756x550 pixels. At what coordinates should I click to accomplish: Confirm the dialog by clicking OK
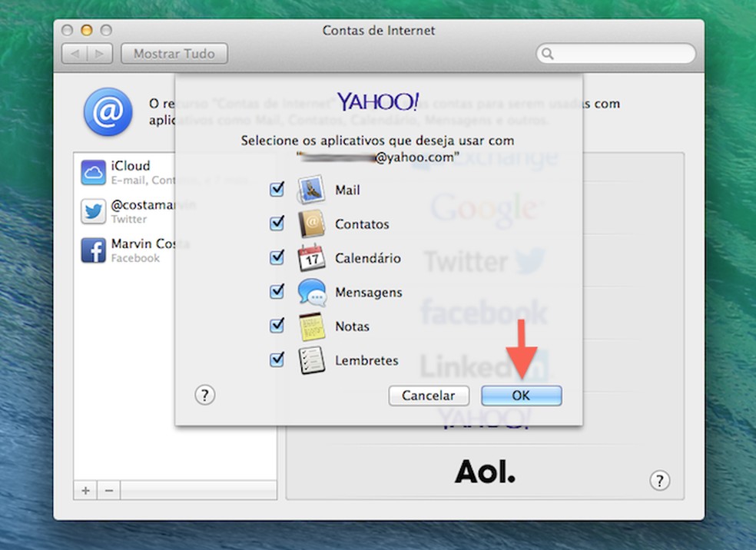tap(521, 396)
